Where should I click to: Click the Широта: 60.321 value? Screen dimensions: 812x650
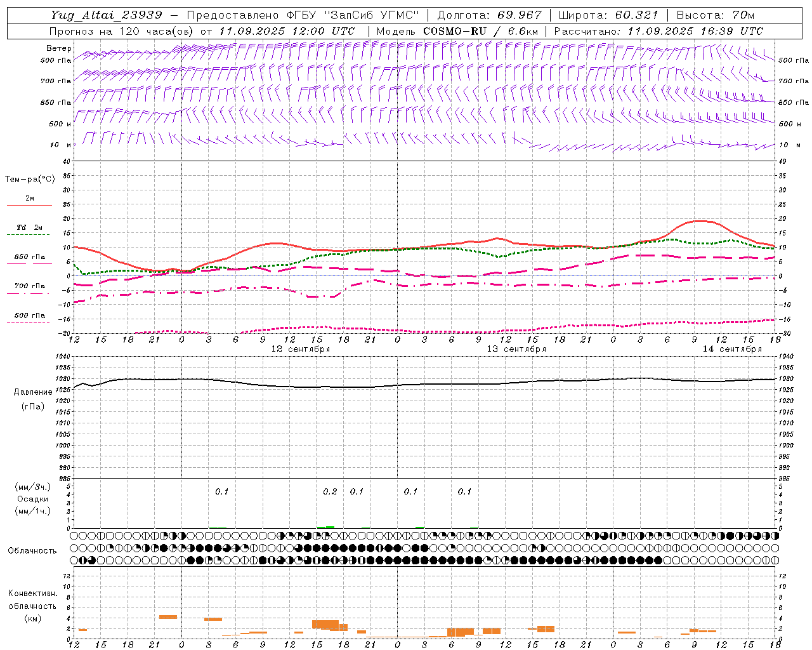click(608, 15)
